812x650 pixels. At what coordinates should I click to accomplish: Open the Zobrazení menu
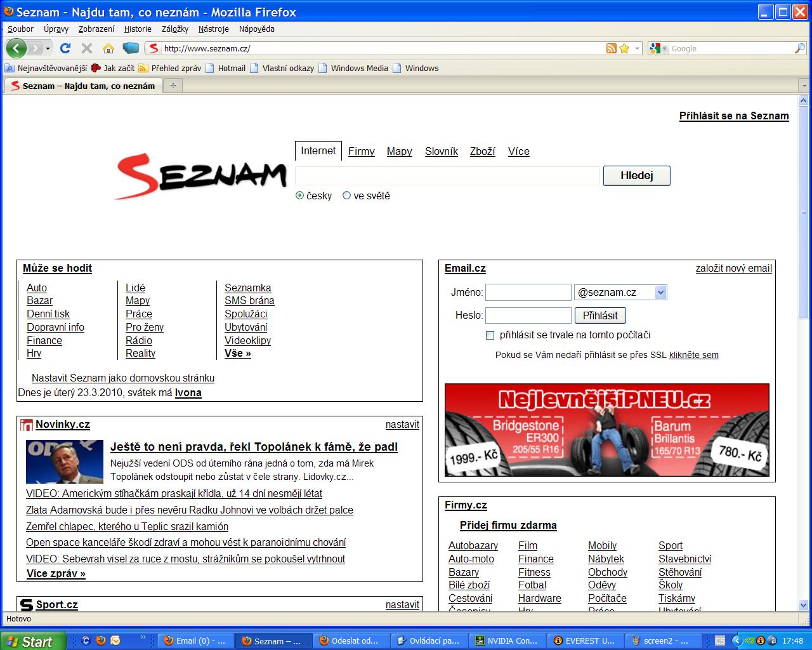click(96, 29)
